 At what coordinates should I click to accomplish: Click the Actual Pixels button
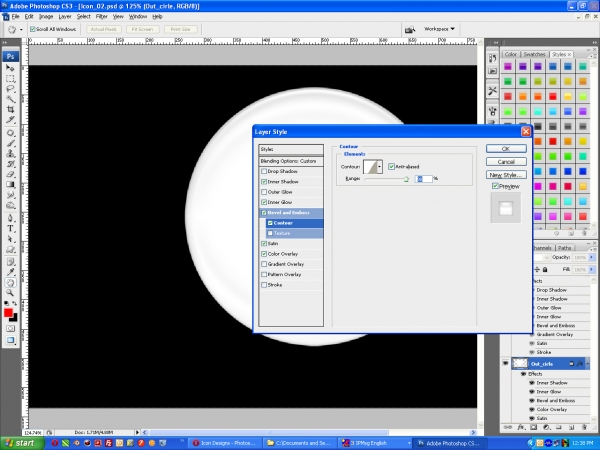(103, 29)
